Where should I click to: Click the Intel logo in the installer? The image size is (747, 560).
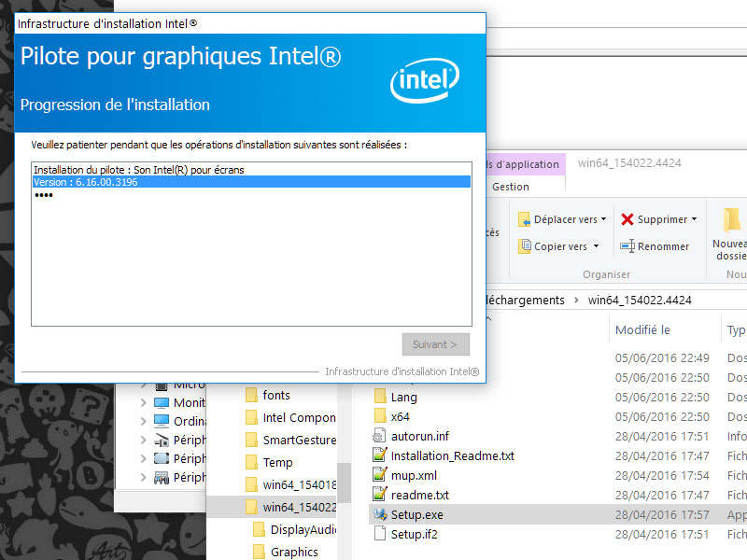pyautogui.click(x=425, y=80)
